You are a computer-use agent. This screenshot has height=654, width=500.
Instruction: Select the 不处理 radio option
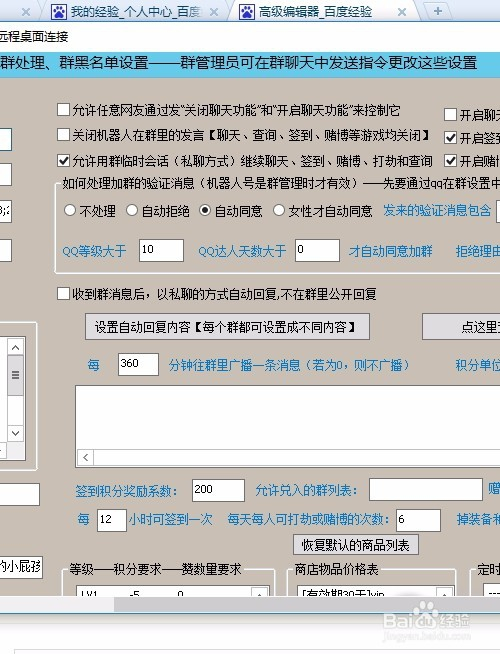point(70,210)
